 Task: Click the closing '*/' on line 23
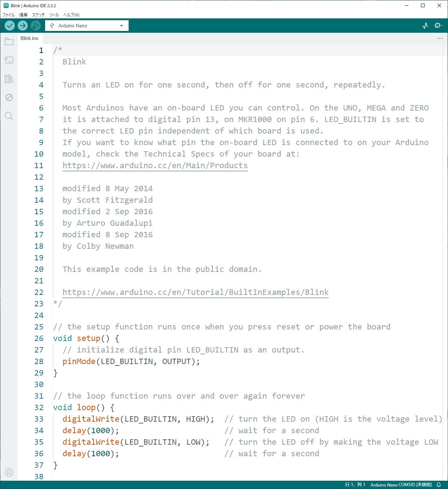58,304
